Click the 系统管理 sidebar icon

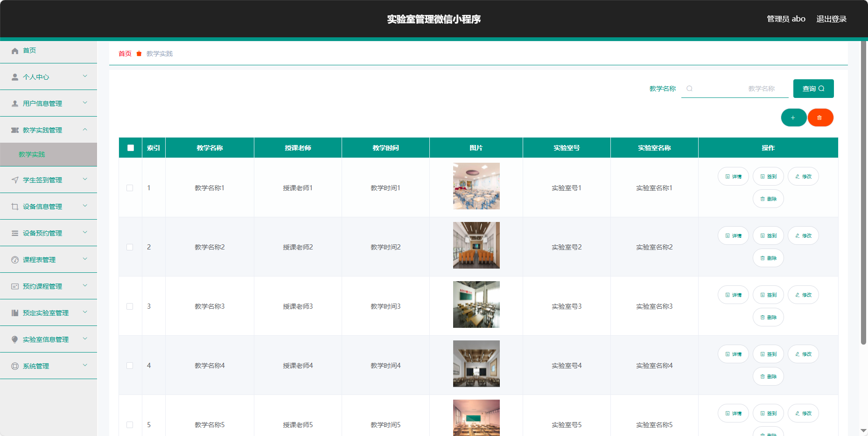coord(15,367)
